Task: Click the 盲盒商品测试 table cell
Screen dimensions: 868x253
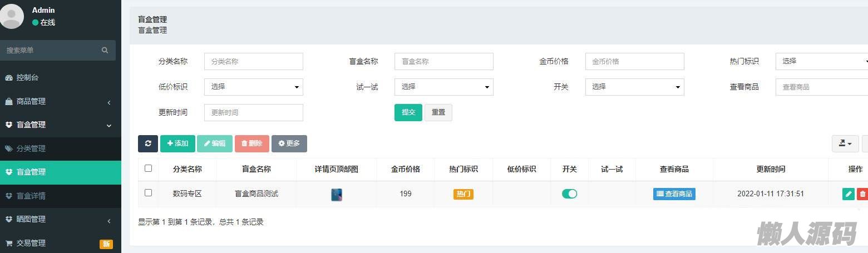Action: pos(257,194)
